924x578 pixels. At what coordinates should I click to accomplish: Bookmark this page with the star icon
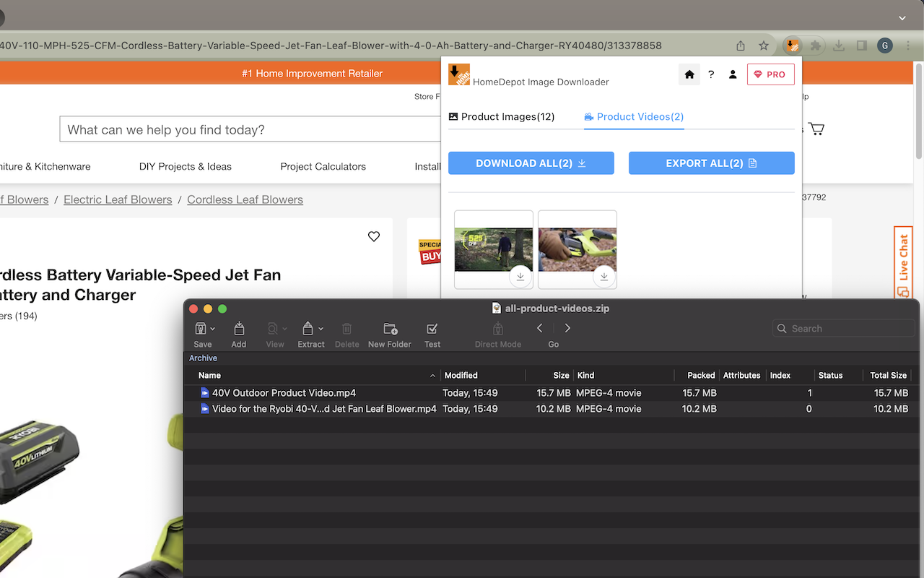(x=764, y=46)
